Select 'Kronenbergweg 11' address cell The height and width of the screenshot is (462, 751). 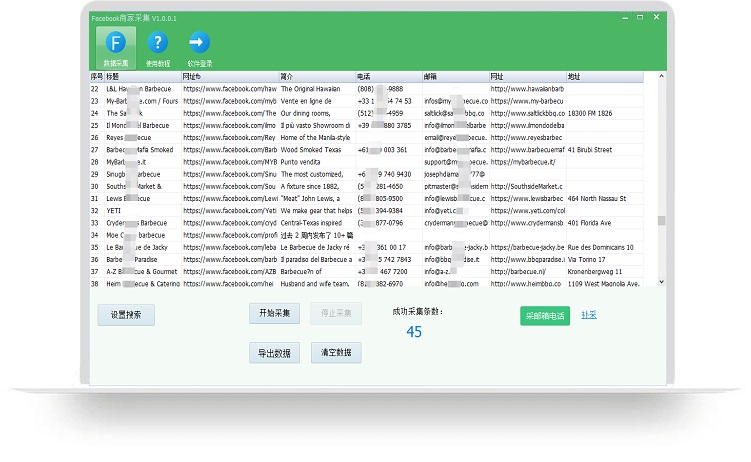coord(605,272)
